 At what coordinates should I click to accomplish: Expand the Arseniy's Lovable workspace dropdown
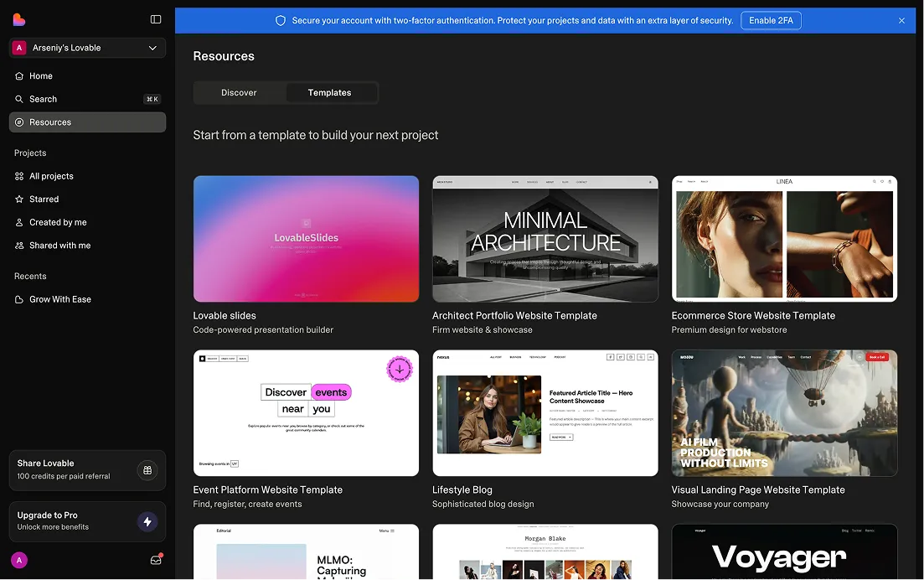[152, 48]
